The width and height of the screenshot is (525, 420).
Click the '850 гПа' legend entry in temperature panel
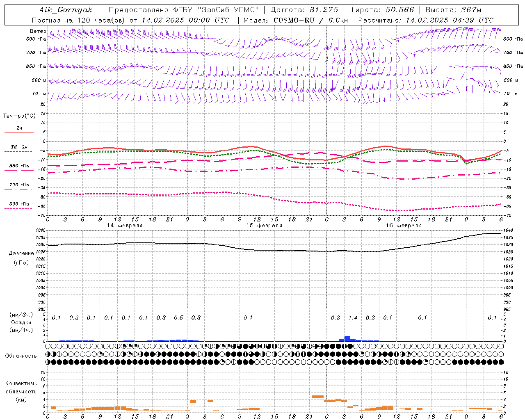(x=19, y=166)
